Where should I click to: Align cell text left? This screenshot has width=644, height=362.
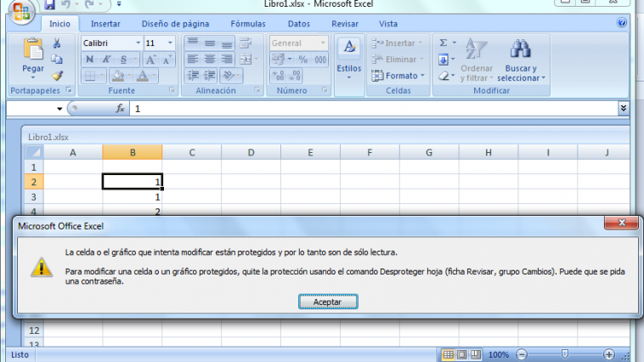[193, 59]
